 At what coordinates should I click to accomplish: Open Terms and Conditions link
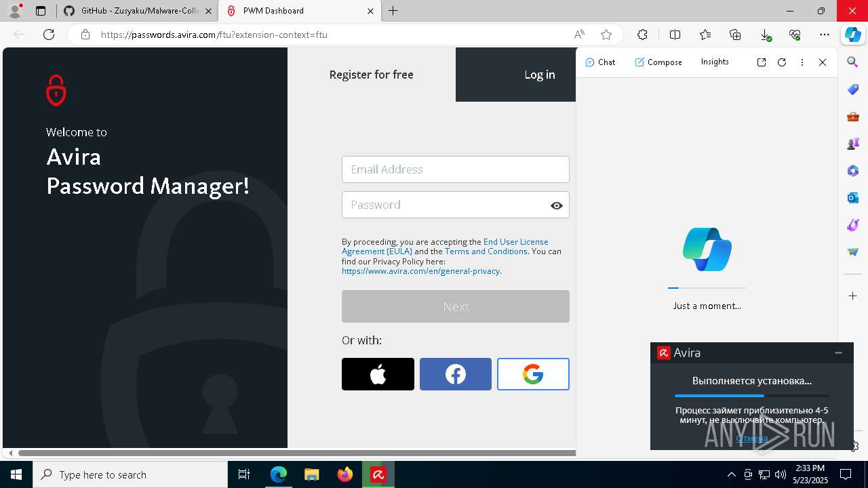(486, 251)
